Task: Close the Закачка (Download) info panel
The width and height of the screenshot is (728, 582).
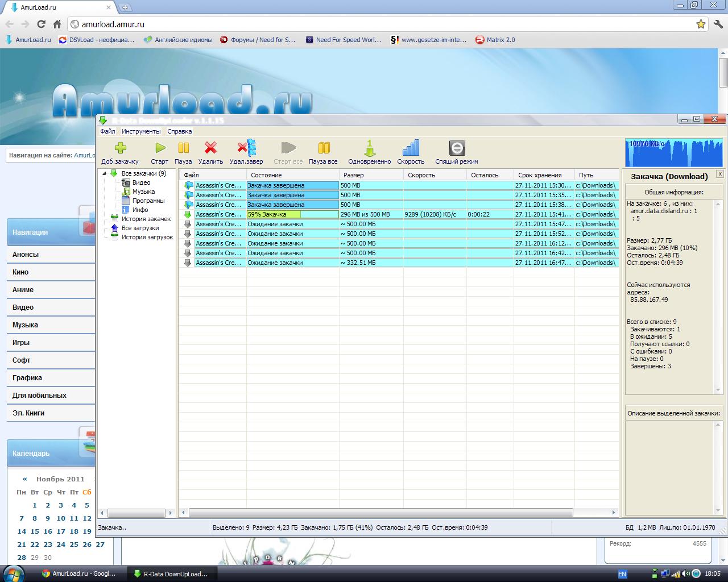Action: coord(719,174)
